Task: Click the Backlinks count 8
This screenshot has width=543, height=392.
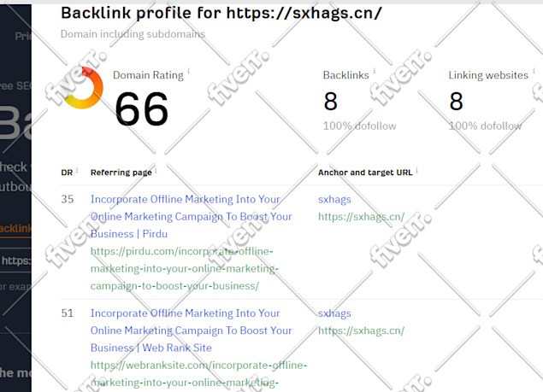Action: point(330,102)
